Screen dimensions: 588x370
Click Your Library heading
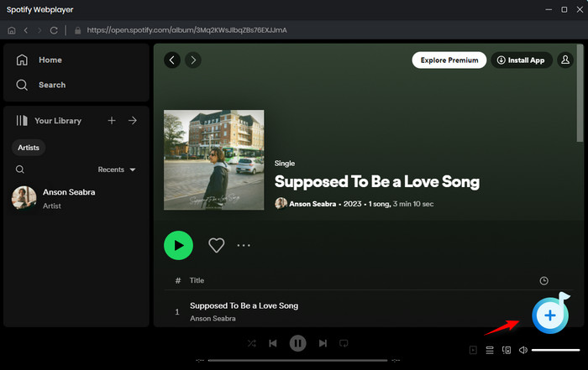point(49,121)
